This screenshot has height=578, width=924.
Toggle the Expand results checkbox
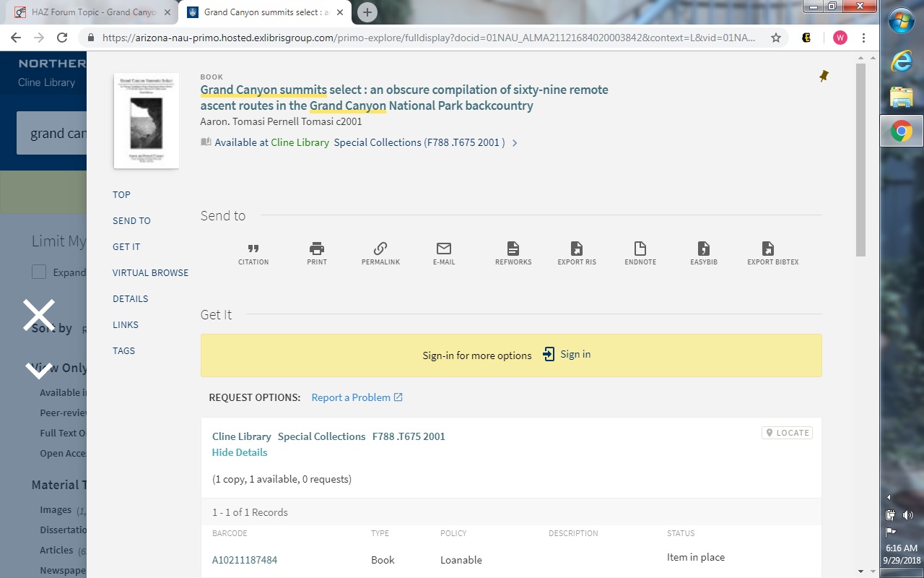tap(39, 272)
